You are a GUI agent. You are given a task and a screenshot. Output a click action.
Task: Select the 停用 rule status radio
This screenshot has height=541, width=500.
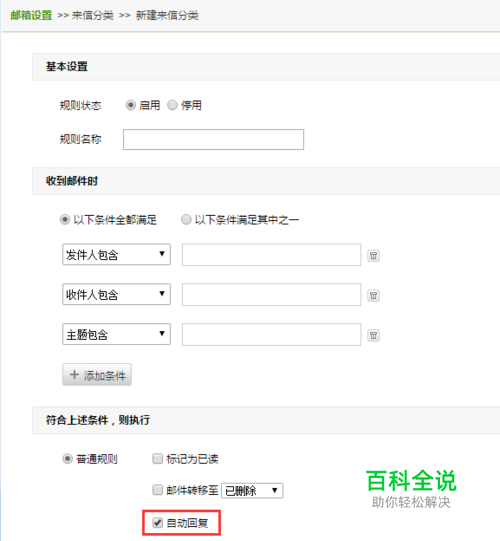tap(172, 105)
